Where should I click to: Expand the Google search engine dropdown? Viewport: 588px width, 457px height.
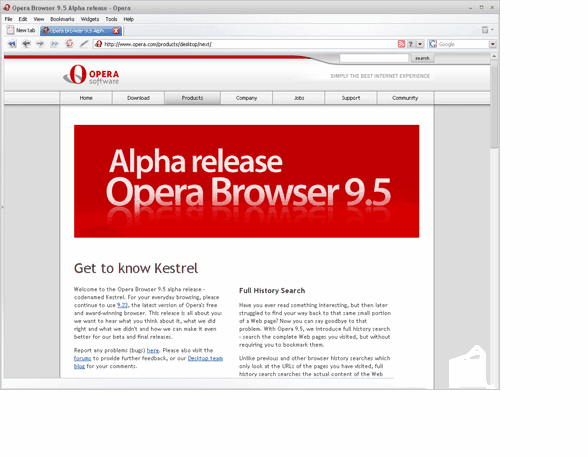493,44
